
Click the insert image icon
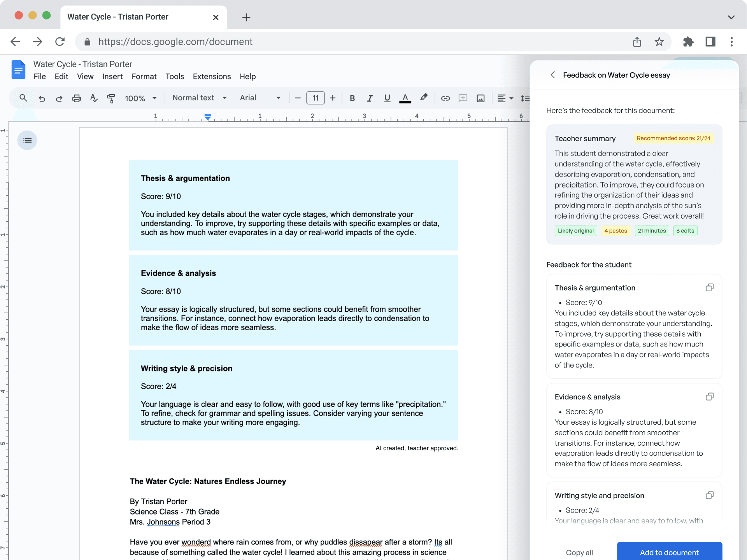pos(480,98)
